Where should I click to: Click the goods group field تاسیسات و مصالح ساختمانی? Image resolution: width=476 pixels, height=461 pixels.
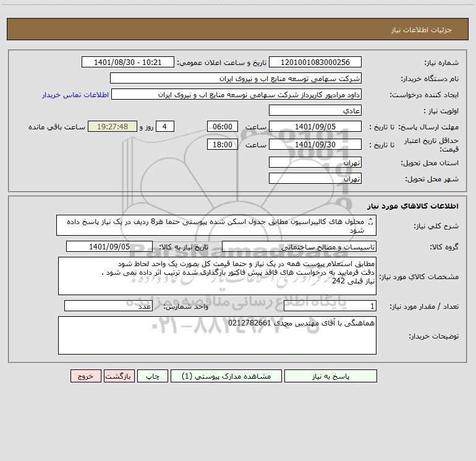tap(299, 246)
